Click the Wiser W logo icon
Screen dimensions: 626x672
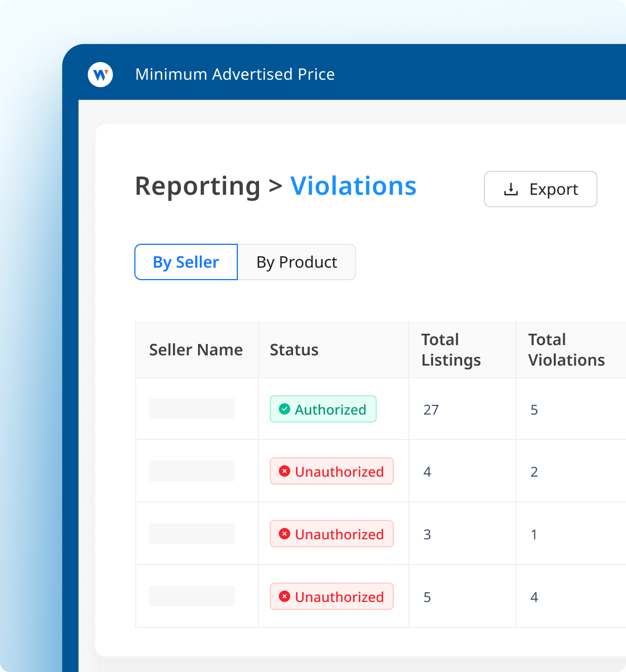coord(100,75)
